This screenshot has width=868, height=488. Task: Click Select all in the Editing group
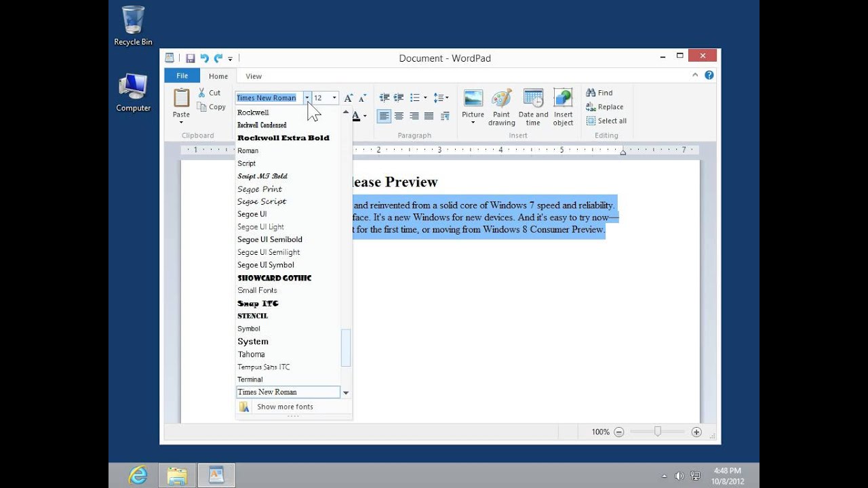click(x=606, y=121)
